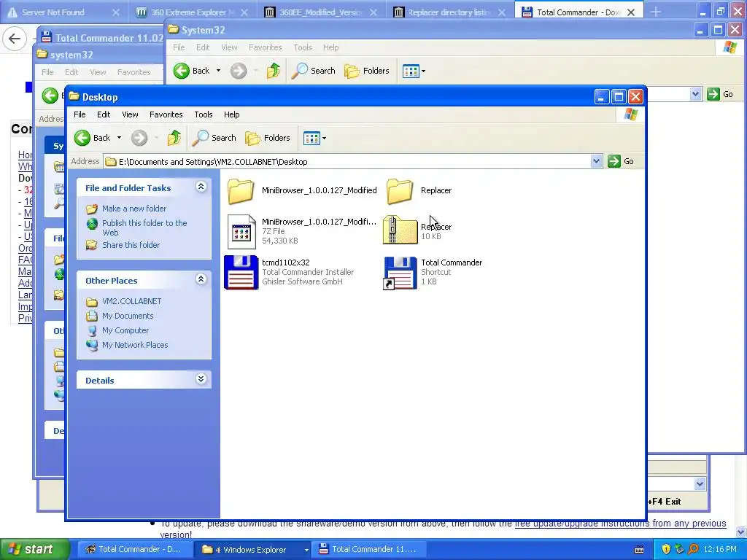Open My Network Places link
747x560 pixels.
pos(135,345)
